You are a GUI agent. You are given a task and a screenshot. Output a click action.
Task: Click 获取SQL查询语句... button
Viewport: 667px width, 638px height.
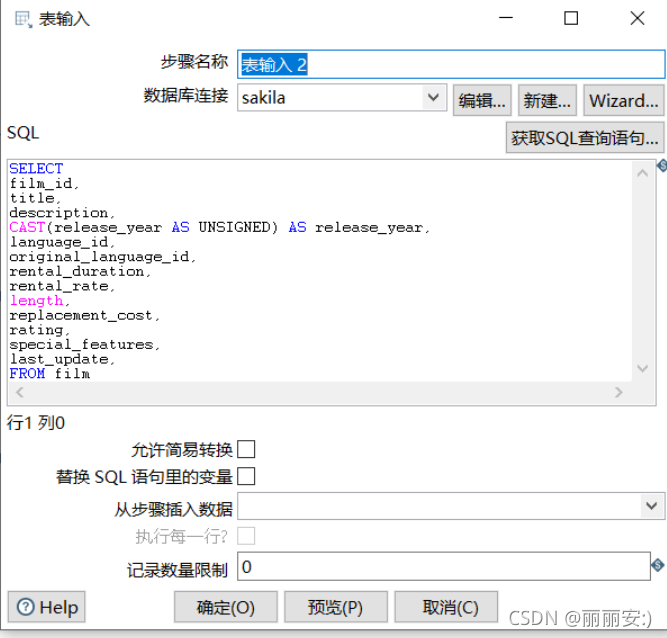coord(584,137)
